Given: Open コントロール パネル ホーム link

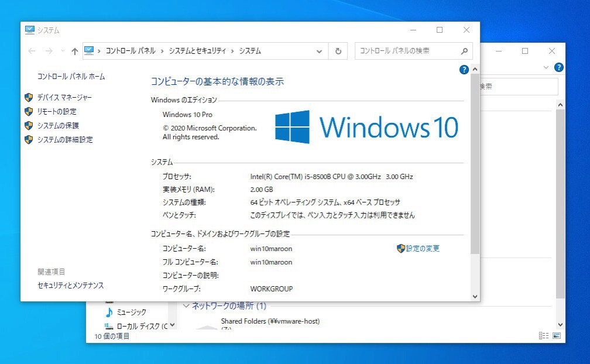Looking at the screenshot, I should point(71,76).
